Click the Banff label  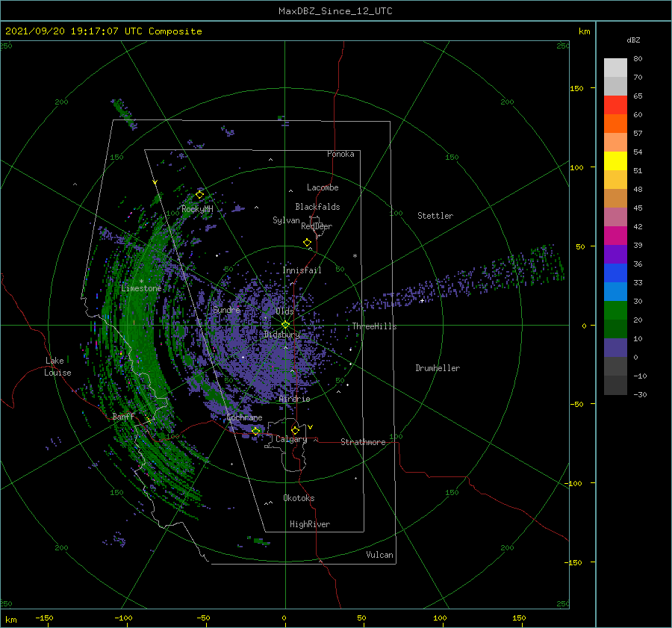(x=123, y=416)
